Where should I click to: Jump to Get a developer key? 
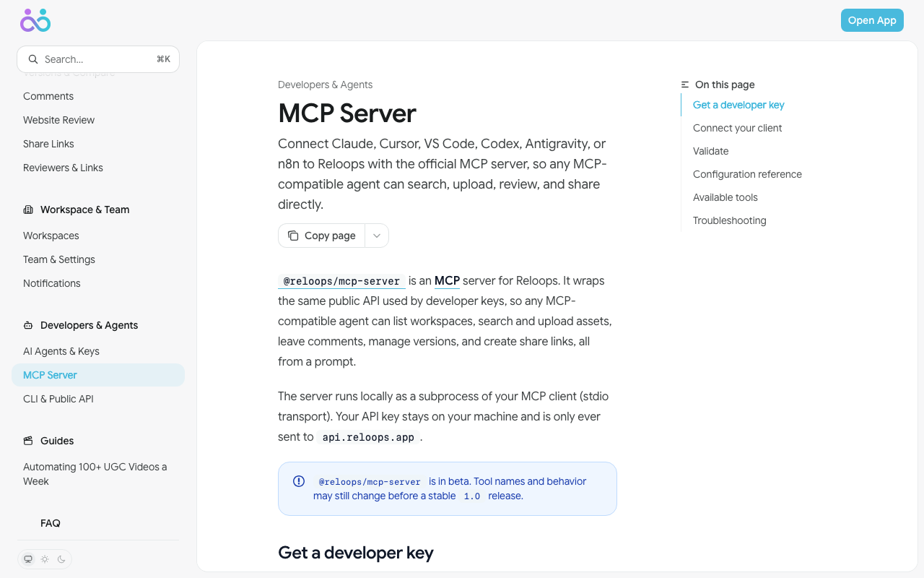pos(738,105)
